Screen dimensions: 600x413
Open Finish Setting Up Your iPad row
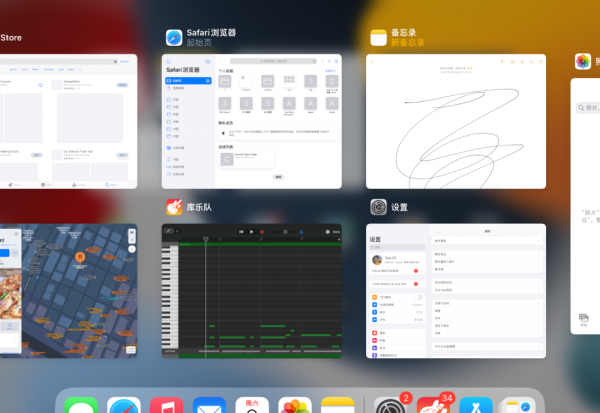(397, 284)
